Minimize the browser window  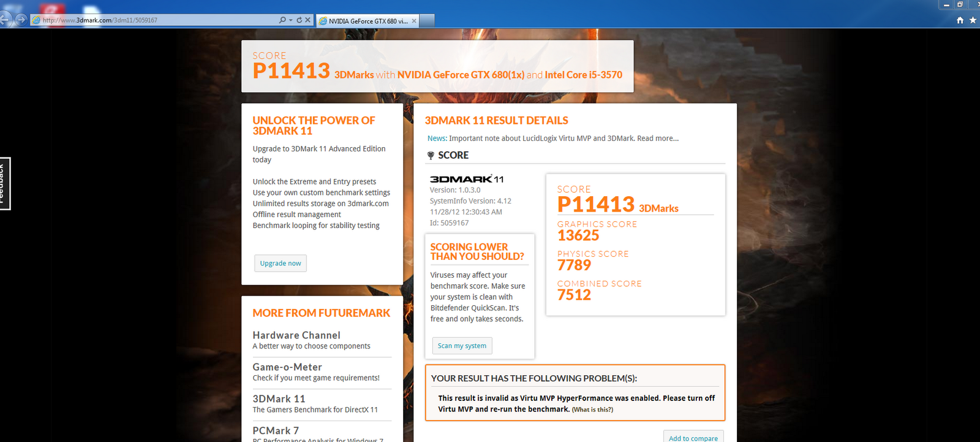click(x=946, y=4)
